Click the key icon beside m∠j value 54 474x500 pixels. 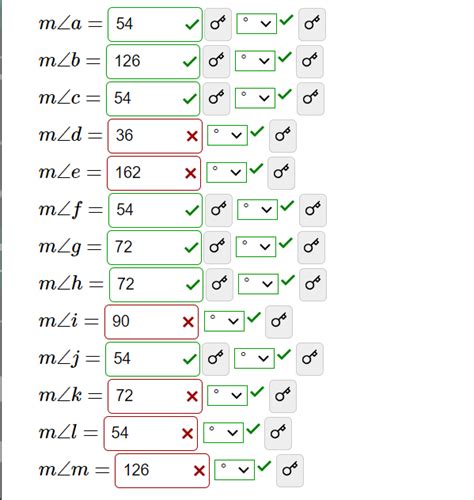click(216, 359)
